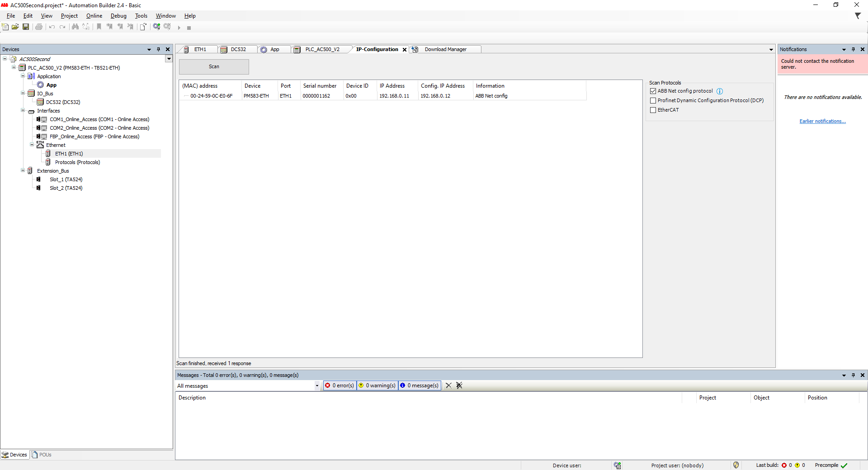Screen dimensions: 868x470
Task: Clear all messages with the X icon
Action: pos(448,385)
